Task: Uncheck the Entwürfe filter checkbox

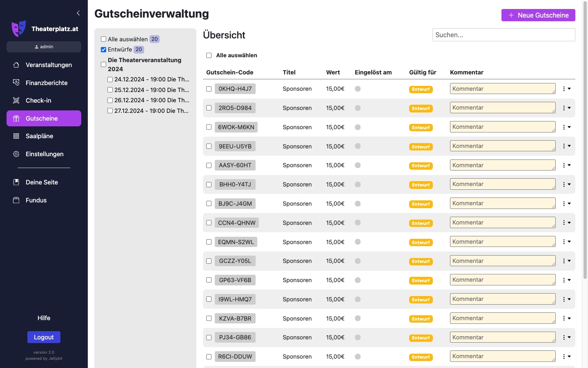Action: [x=104, y=50]
